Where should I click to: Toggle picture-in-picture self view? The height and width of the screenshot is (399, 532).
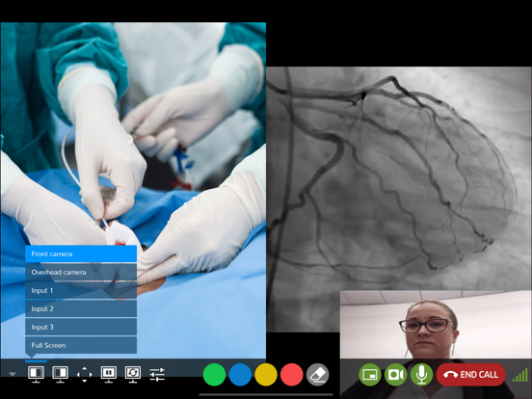pos(370,375)
